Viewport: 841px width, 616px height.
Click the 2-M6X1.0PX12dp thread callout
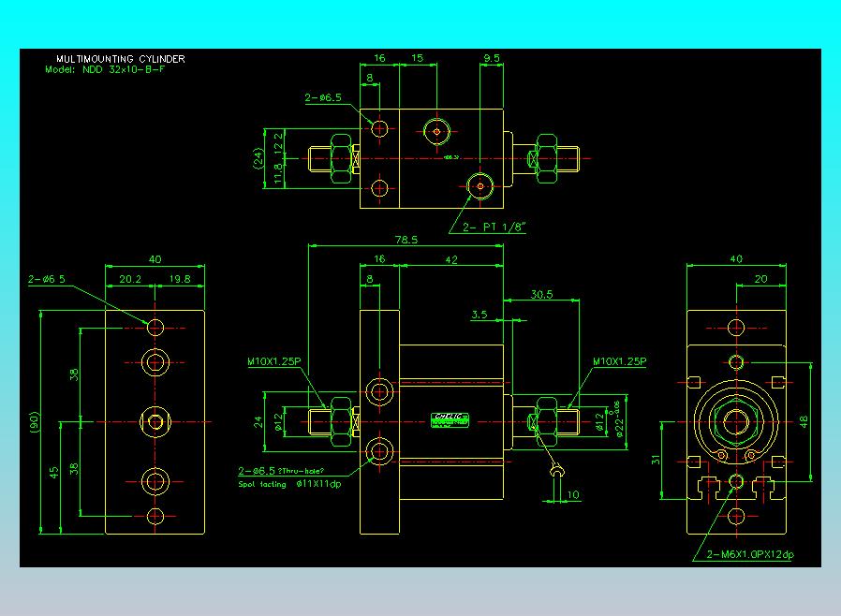click(x=750, y=554)
